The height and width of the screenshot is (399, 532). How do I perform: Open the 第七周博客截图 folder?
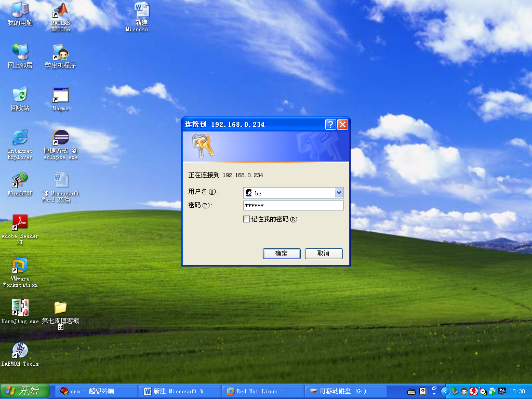click(x=61, y=315)
